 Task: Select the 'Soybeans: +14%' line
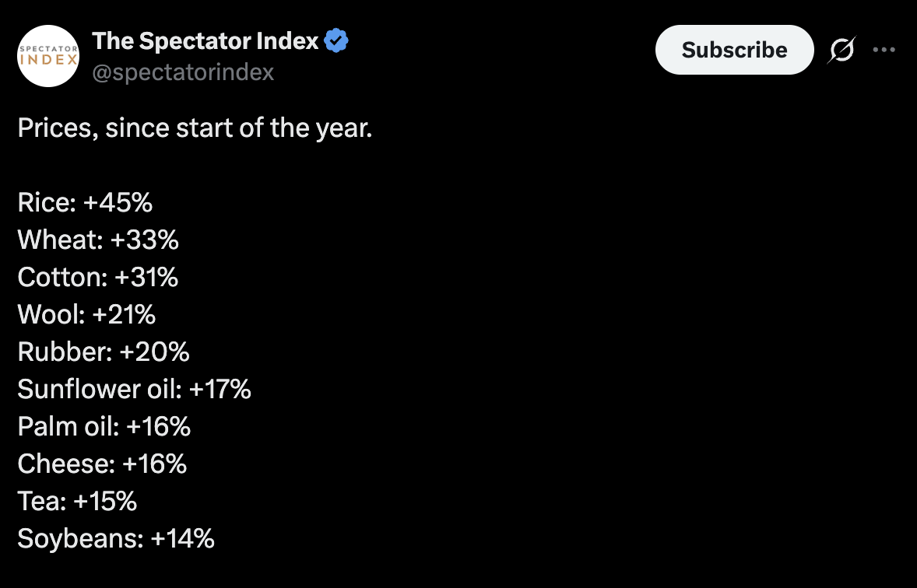pyautogui.click(x=116, y=538)
